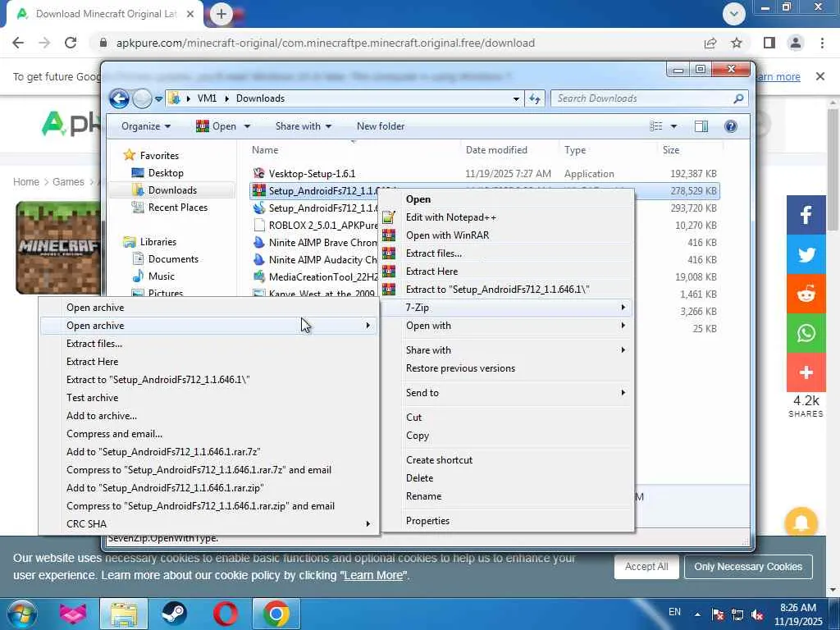The height and width of the screenshot is (630, 840).
Task: Open Properties from context menu
Action: click(507, 521)
